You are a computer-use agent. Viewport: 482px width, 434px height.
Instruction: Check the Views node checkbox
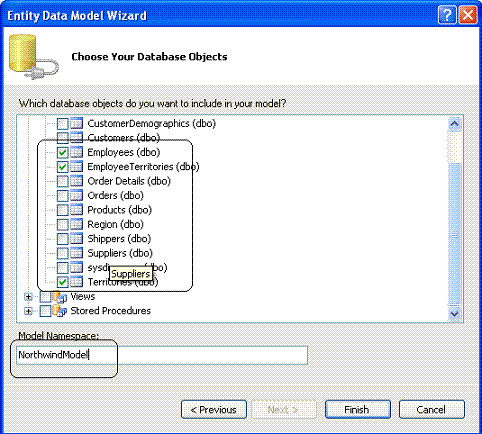click(x=45, y=296)
